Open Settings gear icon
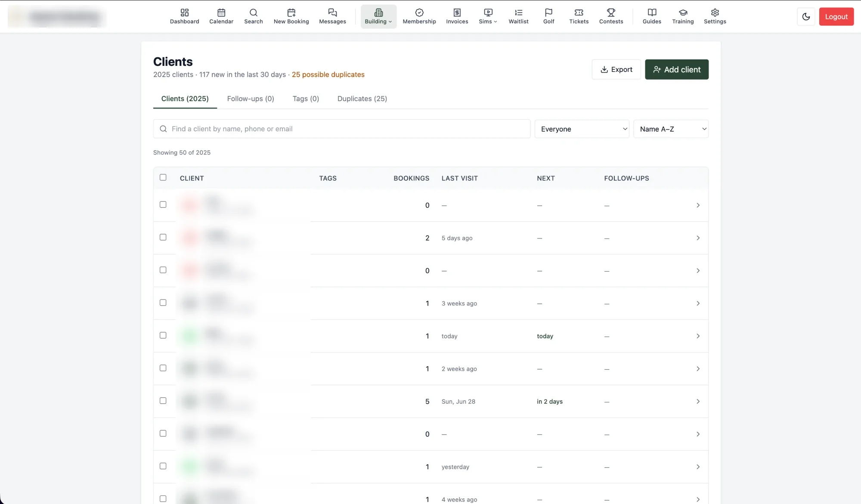 coord(715,16)
